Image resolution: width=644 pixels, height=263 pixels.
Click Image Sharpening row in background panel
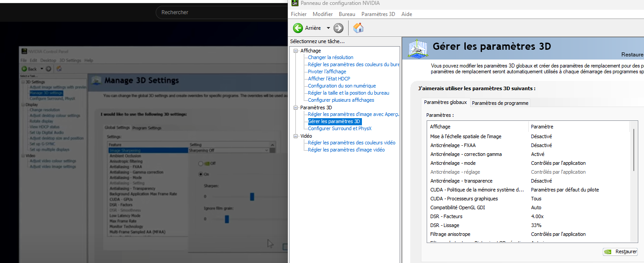point(148,150)
